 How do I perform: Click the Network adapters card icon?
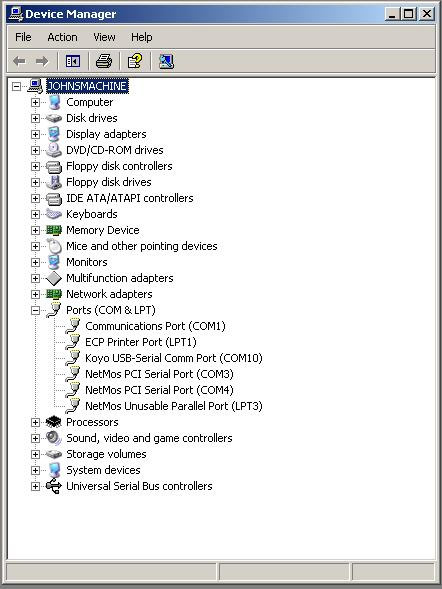pos(54,294)
